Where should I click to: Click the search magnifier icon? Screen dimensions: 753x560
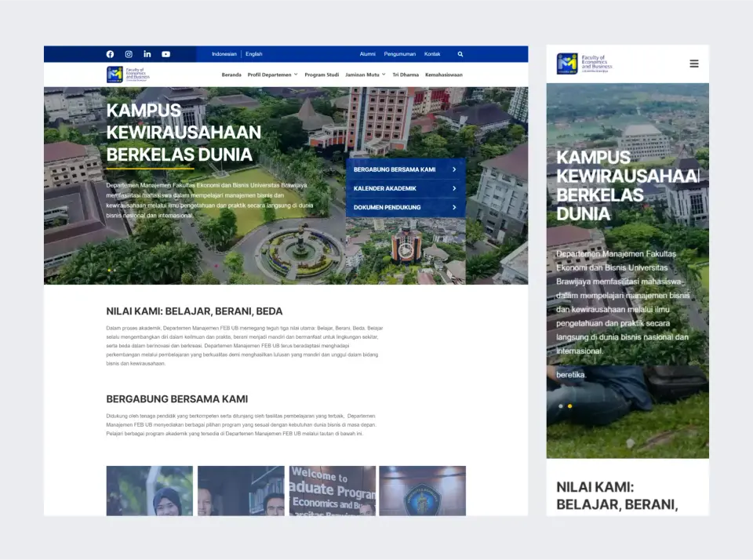(x=460, y=54)
